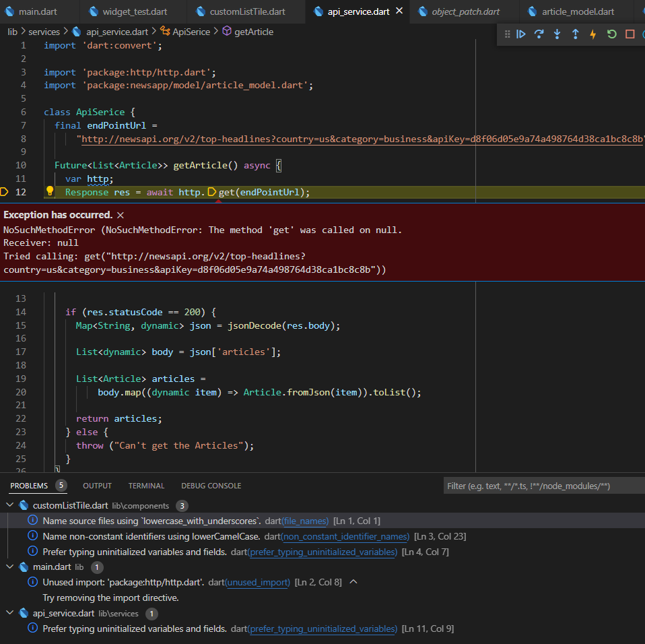Open the file_names lint rule link
Screen dimensions: 645x644
click(305, 521)
